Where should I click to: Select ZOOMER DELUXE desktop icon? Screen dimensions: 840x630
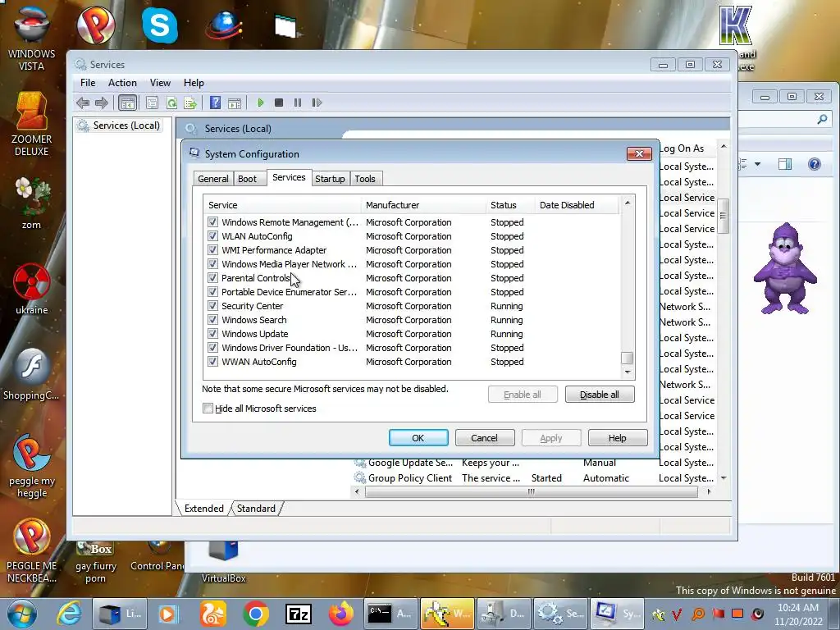[x=31, y=125]
